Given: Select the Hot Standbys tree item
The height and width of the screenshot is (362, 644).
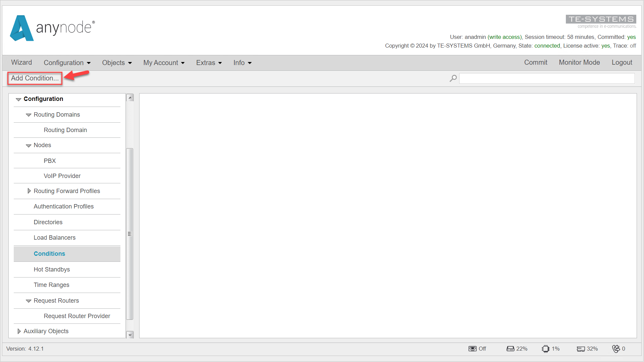Looking at the screenshot, I should click(52, 269).
